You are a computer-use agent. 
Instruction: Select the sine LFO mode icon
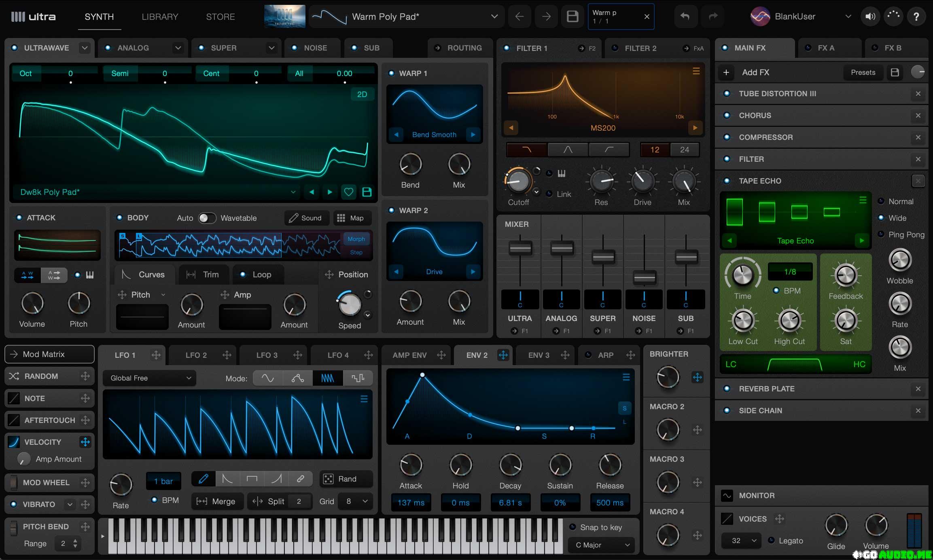tap(267, 378)
